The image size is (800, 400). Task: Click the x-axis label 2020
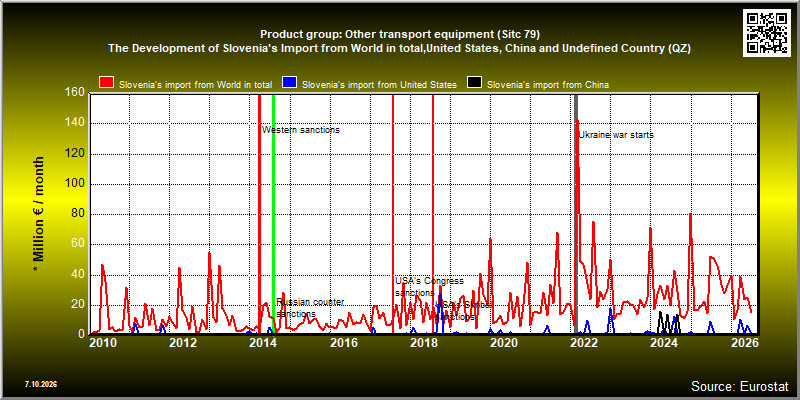[504, 342]
